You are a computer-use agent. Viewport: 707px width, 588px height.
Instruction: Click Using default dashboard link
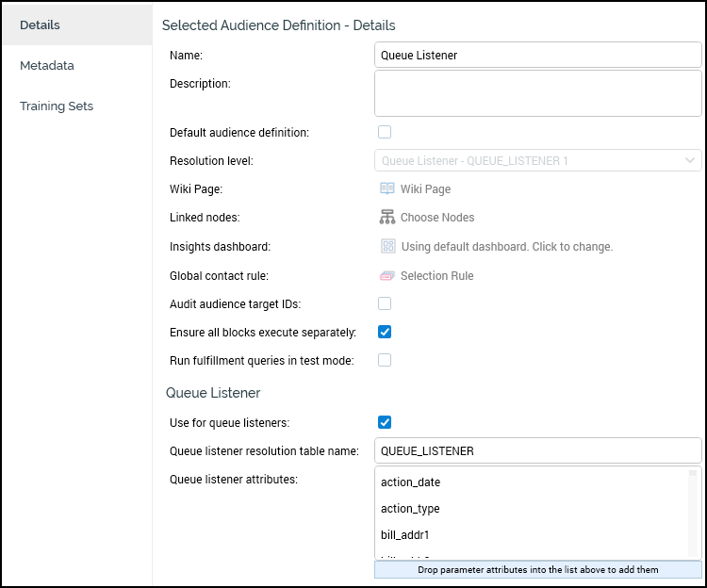coord(506,247)
